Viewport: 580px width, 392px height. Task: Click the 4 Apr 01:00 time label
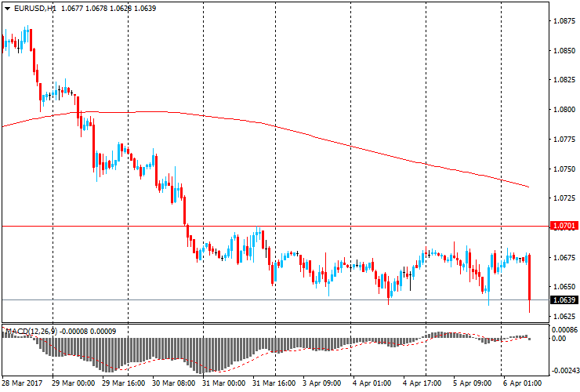pos(372,383)
